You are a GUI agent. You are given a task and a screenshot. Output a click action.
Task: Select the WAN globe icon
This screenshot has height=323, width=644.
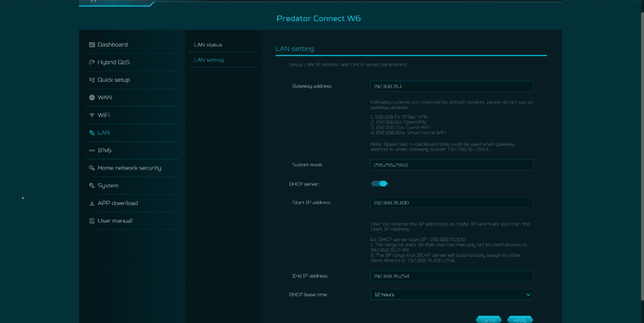(x=92, y=98)
